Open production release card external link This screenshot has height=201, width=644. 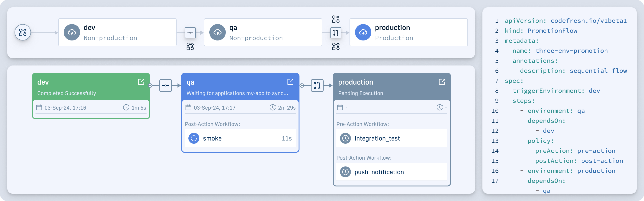441,82
